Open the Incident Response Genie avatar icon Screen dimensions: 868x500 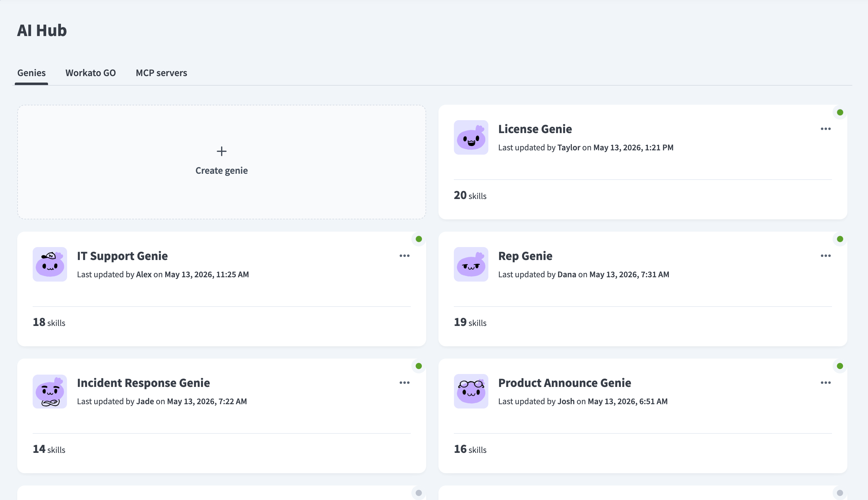pyautogui.click(x=50, y=392)
